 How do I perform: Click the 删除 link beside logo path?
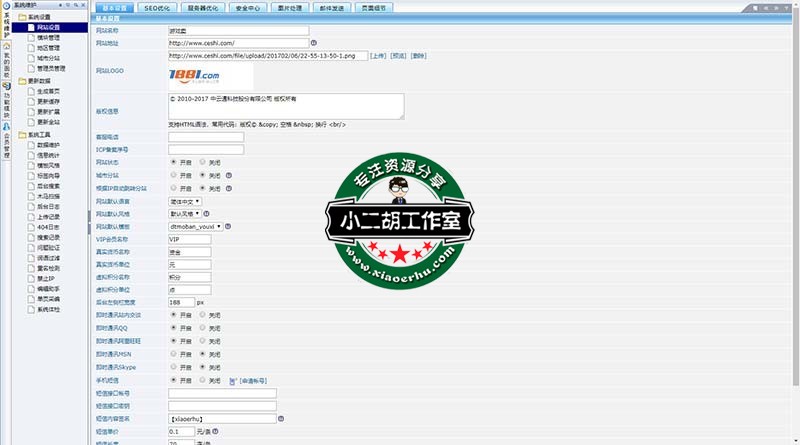418,56
